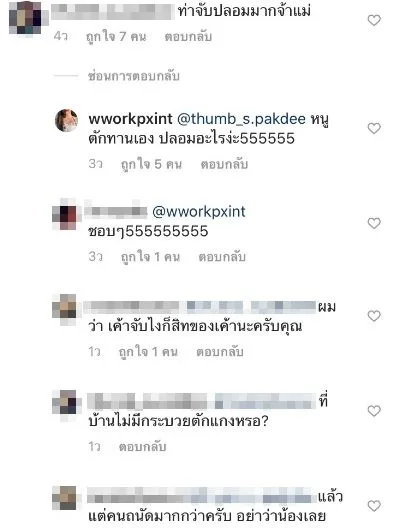View the 5 likes on wworkpxint's reply
The width and height of the screenshot is (400, 528).
point(151,164)
